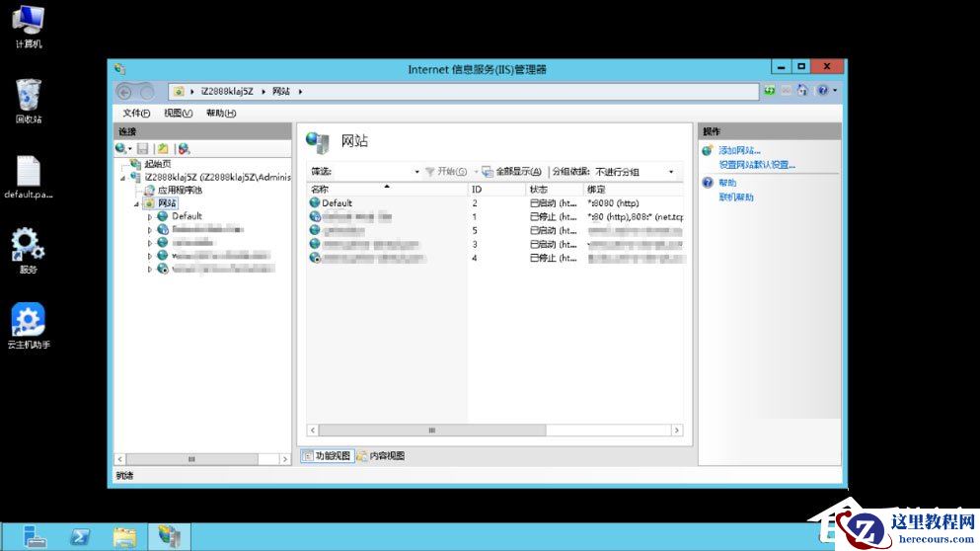Click the 开始(G) filter button
This screenshot has height=551, width=980.
click(446, 172)
